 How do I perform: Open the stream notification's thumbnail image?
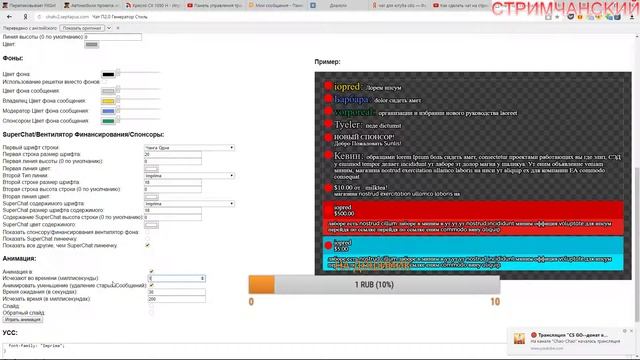[x=519, y=338]
